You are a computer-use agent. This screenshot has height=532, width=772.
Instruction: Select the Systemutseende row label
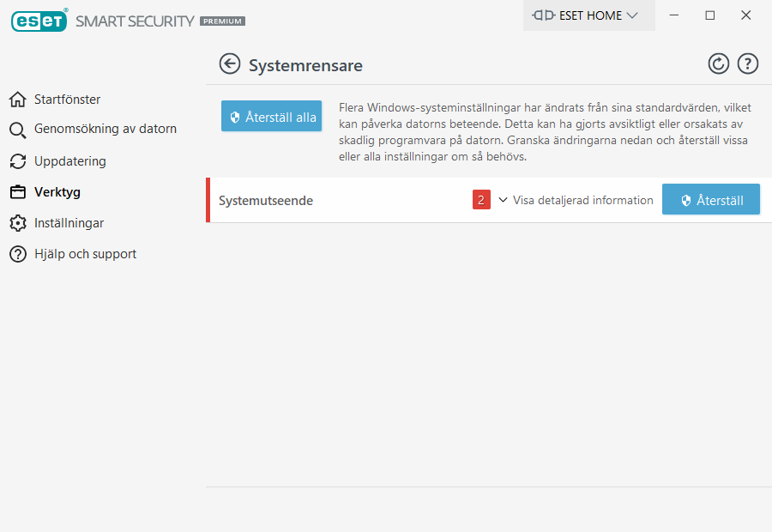point(266,201)
